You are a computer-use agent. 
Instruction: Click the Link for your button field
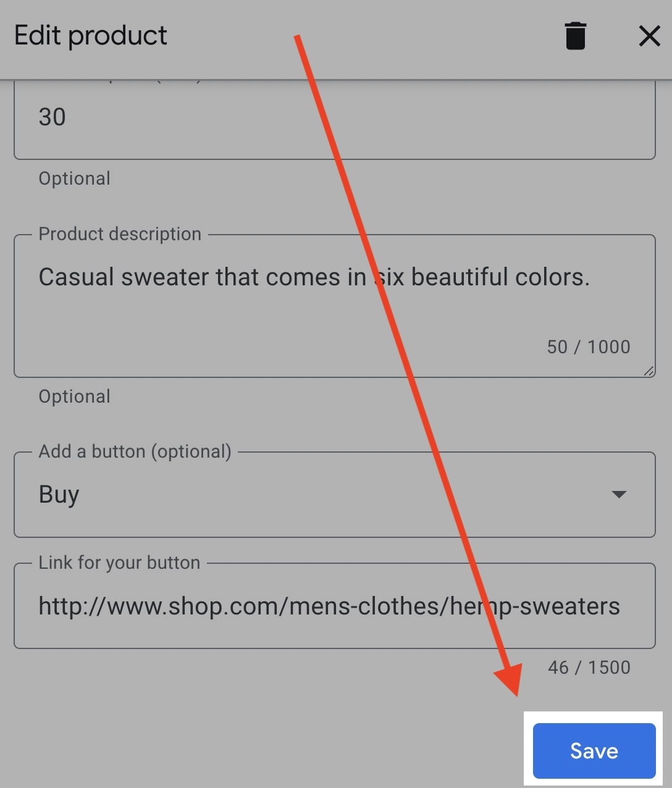[334, 606]
